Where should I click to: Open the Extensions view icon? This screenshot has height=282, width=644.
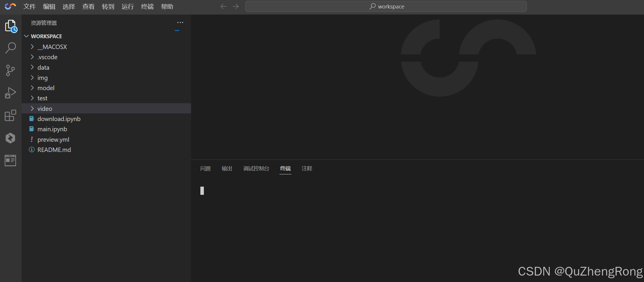tap(10, 115)
